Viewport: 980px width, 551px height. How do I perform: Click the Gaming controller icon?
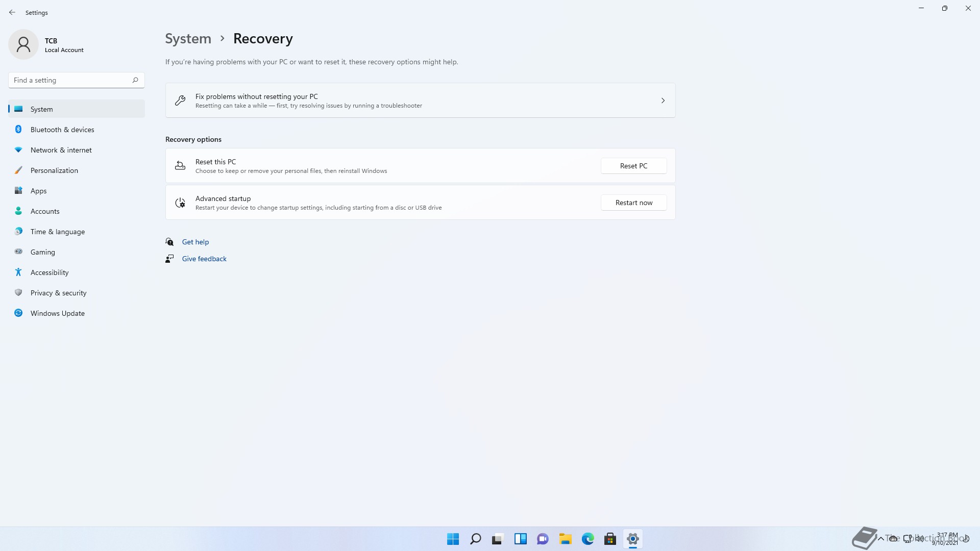18,252
